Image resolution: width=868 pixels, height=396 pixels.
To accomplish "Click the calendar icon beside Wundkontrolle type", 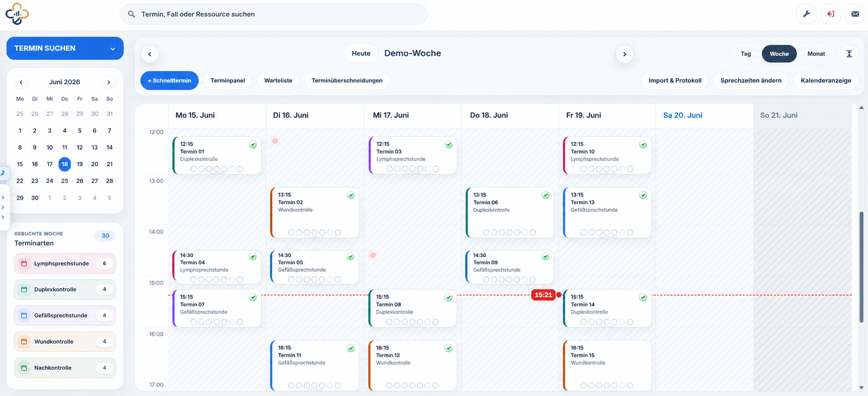I will point(24,342).
